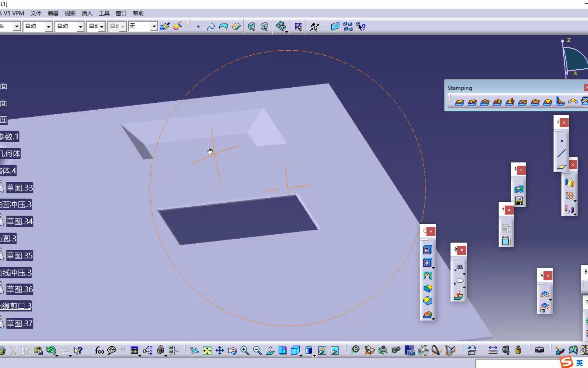Image resolution: width=588 pixels, height=368 pixels.
Task: Click the point tool in floating toolbar
Action: click(561, 141)
